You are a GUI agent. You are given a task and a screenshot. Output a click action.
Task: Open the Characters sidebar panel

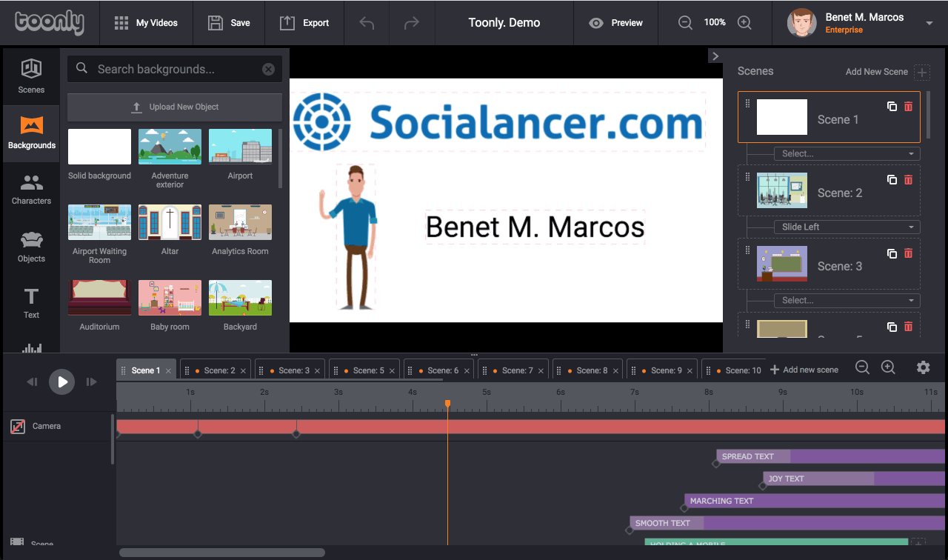tap(31, 190)
